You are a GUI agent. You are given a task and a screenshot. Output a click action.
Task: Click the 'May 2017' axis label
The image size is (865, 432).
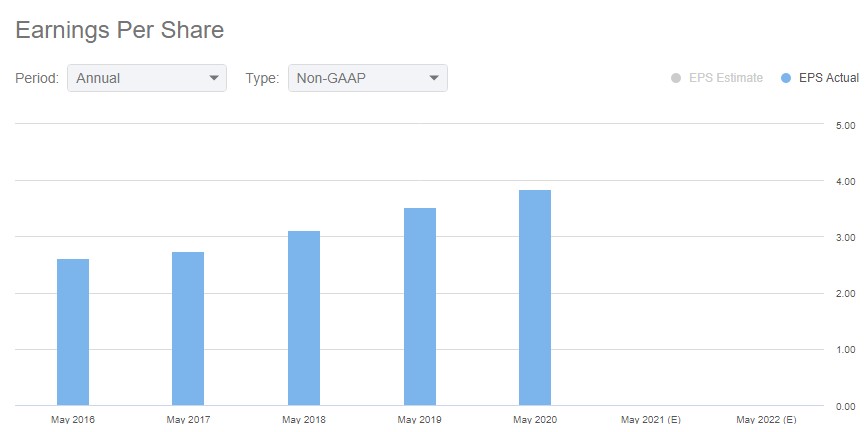[188, 420]
